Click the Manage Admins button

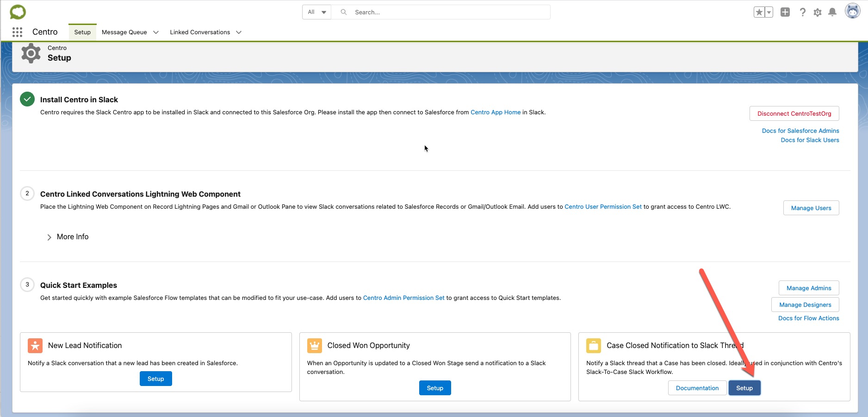click(x=809, y=288)
